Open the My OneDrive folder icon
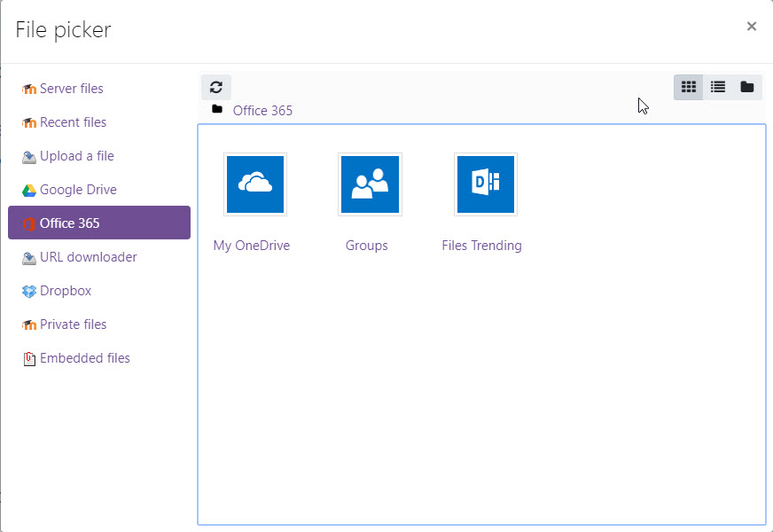Image resolution: width=773 pixels, height=532 pixels. [255, 184]
